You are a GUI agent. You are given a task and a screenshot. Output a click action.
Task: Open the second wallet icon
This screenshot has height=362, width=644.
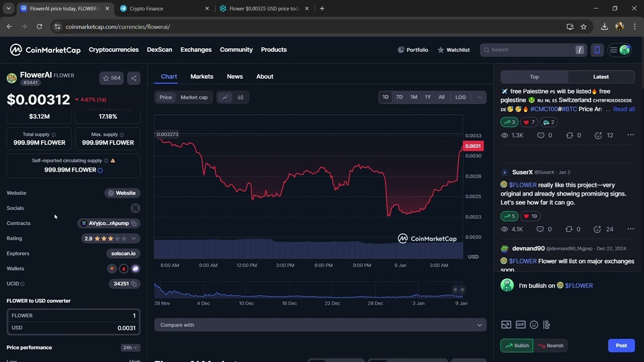click(x=124, y=268)
